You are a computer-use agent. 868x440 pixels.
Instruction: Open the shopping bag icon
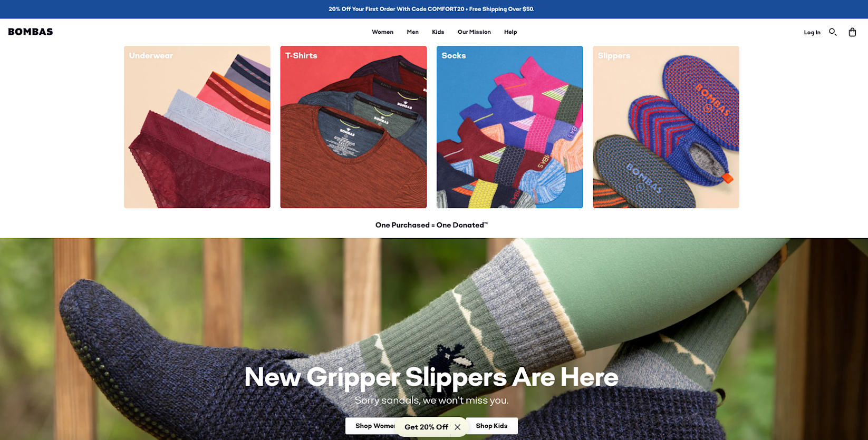coord(852,32)
